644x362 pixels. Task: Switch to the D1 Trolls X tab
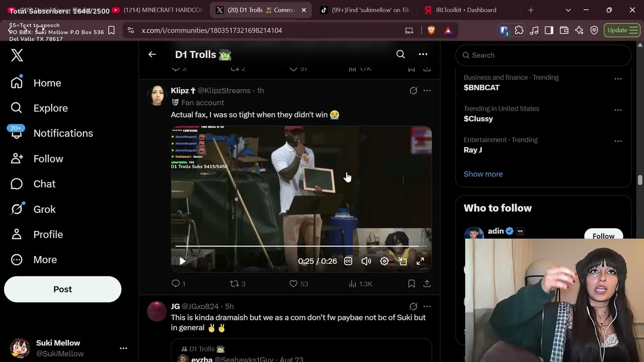pyautogui.click(x=262, y=10)
